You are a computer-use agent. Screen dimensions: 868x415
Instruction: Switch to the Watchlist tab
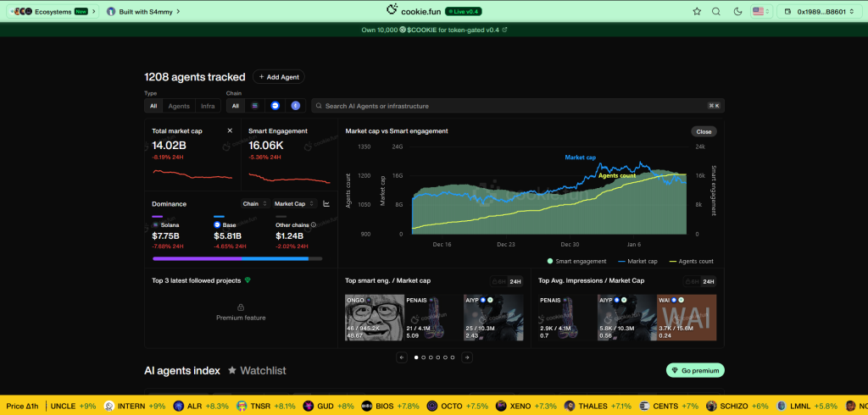[x=258, y=371]
